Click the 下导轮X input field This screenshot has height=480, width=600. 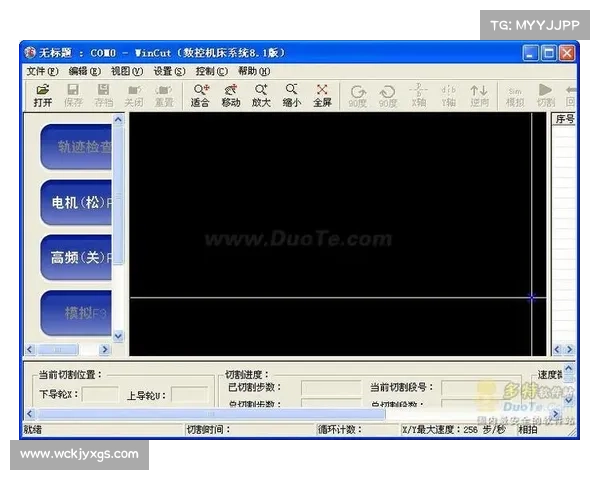99,395
